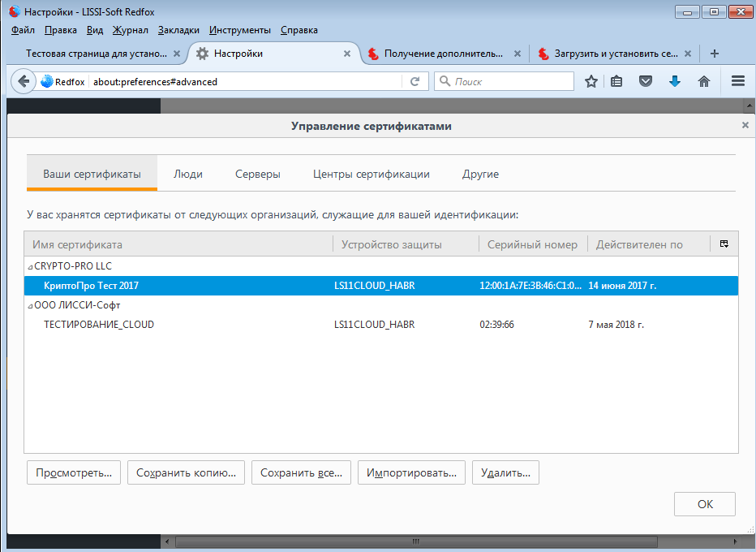Switch to Загрузить и установить browser tab
This screenshot has height=552, width=756.
[616, 54]
